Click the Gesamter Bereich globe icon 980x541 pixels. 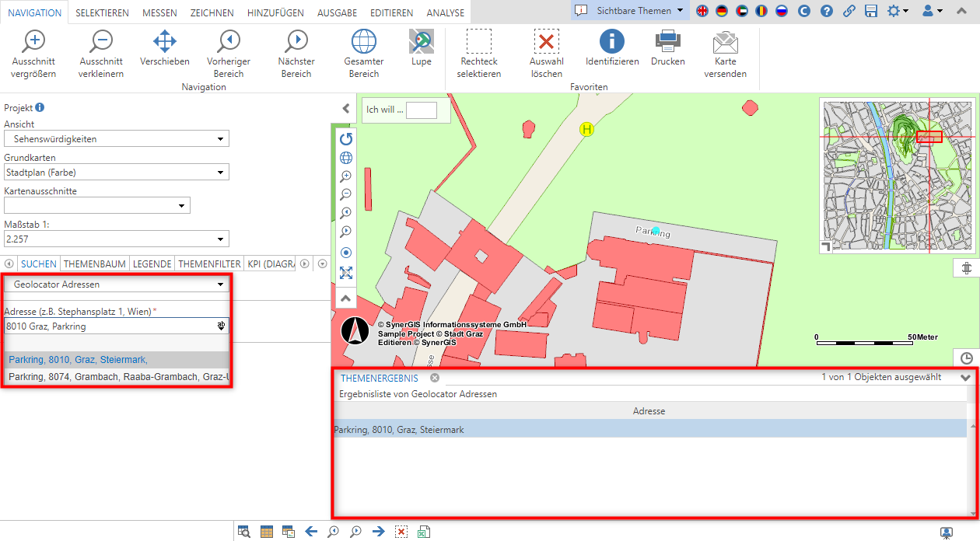coord(363,42)
